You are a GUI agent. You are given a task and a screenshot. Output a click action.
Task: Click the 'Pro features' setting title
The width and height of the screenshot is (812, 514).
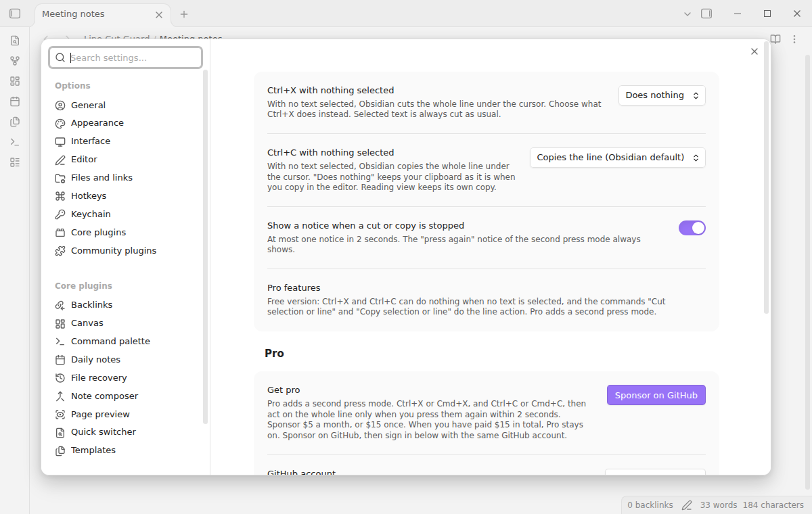[294, 287]
